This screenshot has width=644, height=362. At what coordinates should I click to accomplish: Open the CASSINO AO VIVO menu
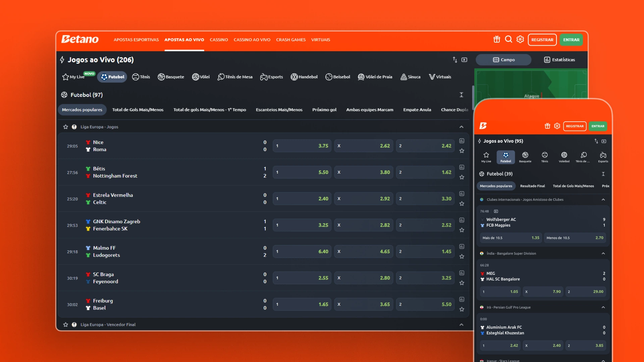tap(252, 40)
